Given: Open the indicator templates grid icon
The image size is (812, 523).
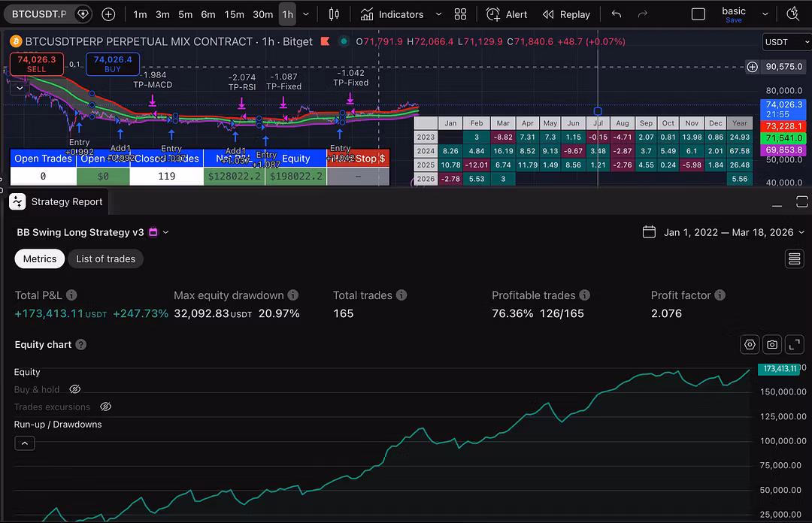Looking at the screenshot, I should pos(460,14).
